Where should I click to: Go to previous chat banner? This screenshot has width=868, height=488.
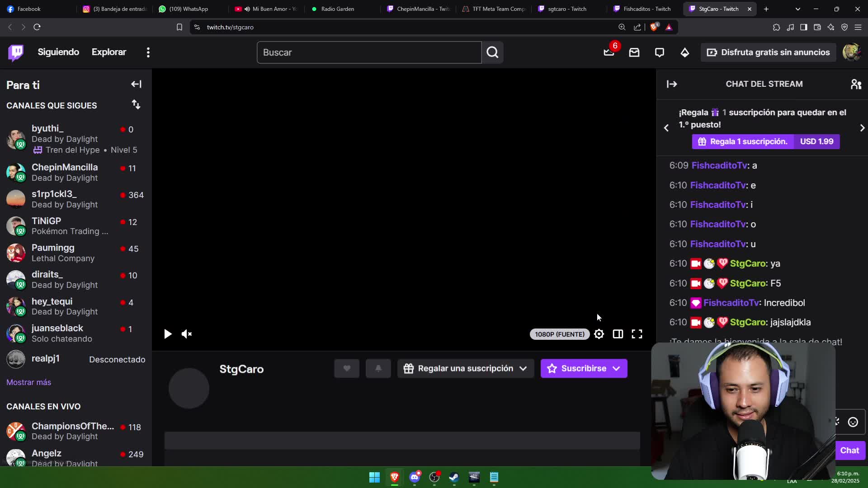point(666,128)
